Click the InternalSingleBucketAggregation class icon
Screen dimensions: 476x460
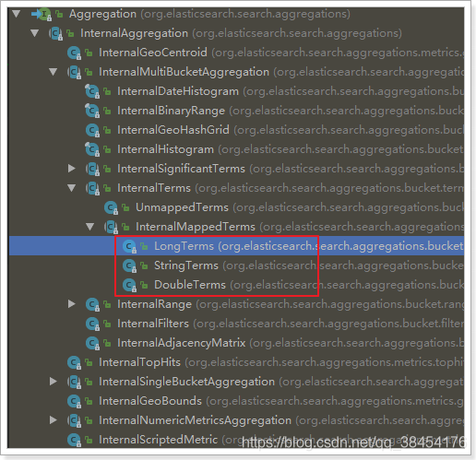point(75,382)
